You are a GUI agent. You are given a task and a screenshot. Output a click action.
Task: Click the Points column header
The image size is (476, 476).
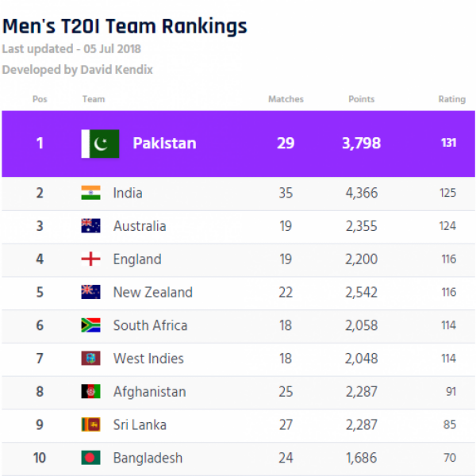tap(361, 99)
